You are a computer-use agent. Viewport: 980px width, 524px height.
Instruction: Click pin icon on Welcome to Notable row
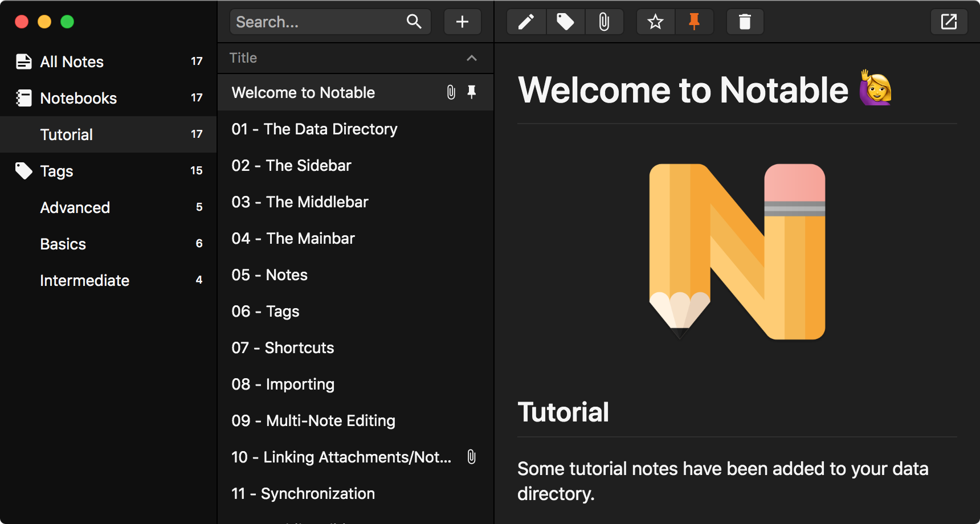coord(472,92)
